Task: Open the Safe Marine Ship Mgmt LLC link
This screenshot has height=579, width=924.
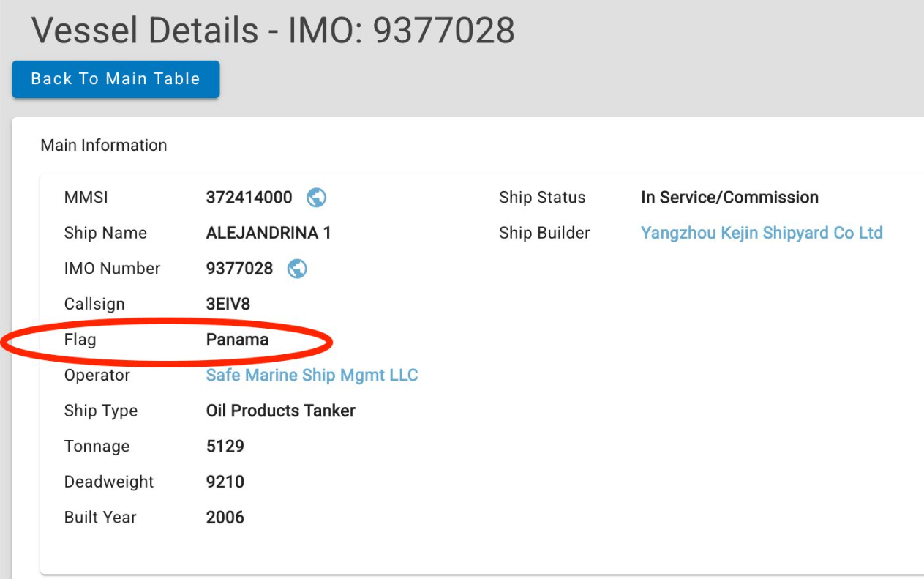Action: click(x=312, y=376)
